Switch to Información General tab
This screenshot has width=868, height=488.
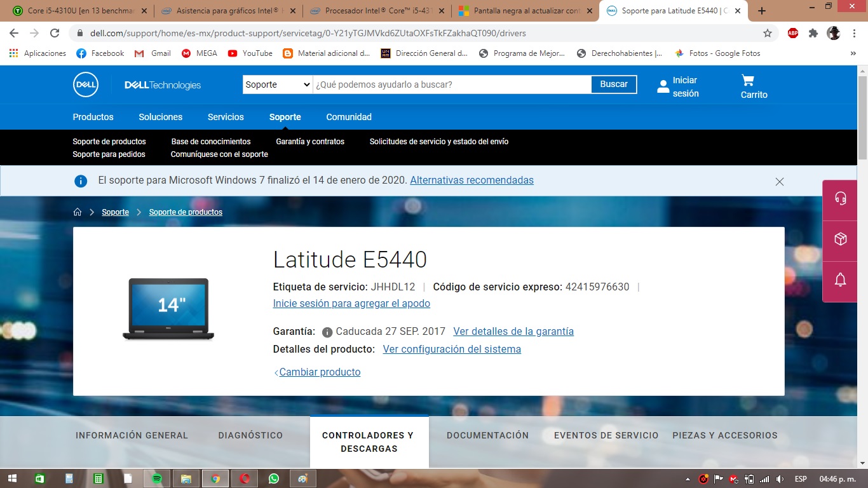pos(132,435)
